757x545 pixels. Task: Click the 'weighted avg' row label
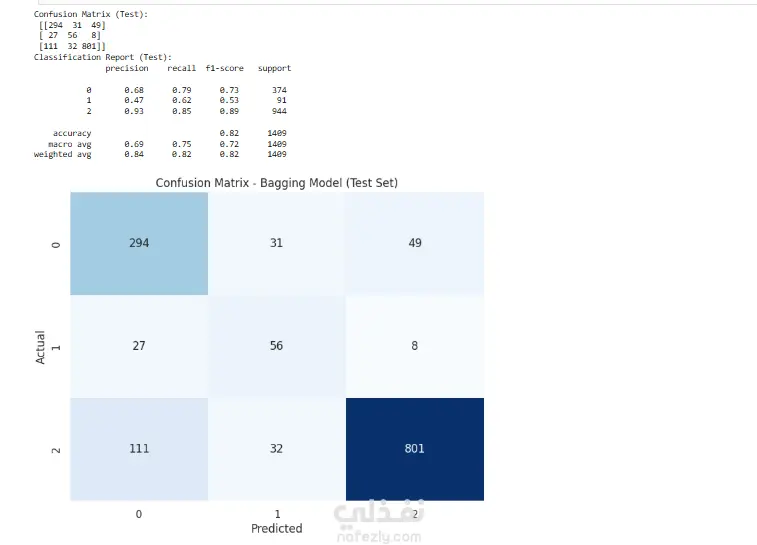(62, 154)
